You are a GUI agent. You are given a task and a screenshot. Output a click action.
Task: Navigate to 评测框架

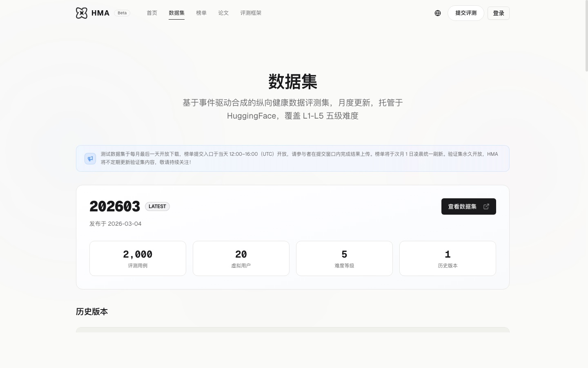pyautogui.click(x=251, y=13)
